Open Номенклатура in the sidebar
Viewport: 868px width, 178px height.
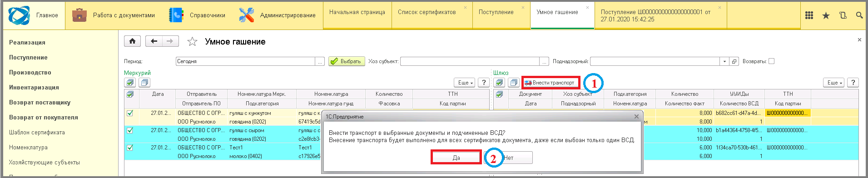(28, 147)
